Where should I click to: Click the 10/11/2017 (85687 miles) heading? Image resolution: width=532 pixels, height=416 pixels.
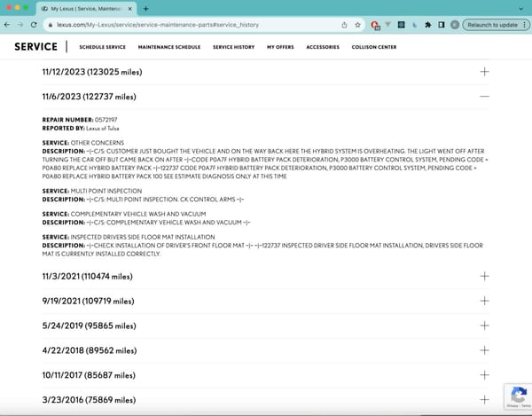pyautogui.click(x=89, y=375)
